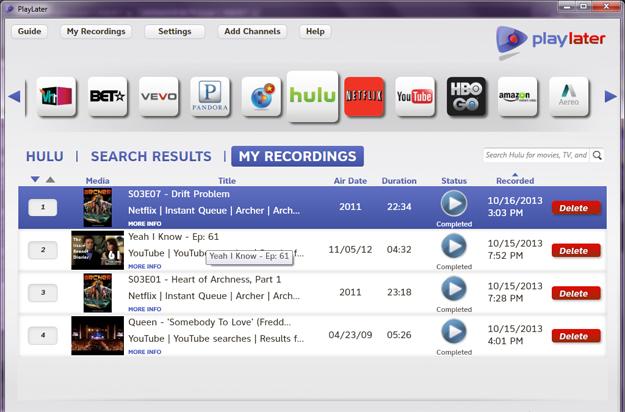Sort by the Air Date column
The height and width of the screenshot is (412, 625).
350,180
